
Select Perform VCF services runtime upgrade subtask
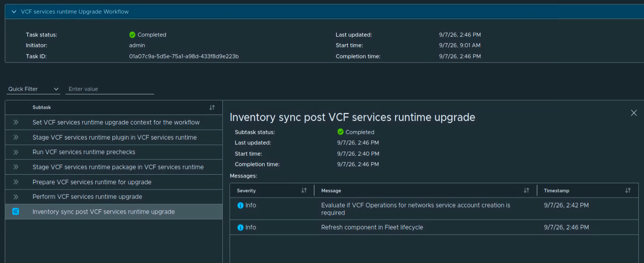click(87, 197)
